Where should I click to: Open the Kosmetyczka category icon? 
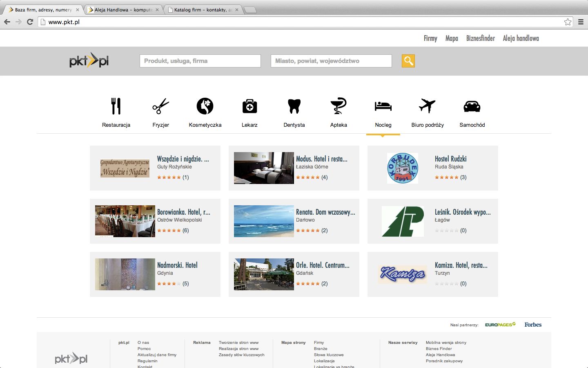click(205, 106)
